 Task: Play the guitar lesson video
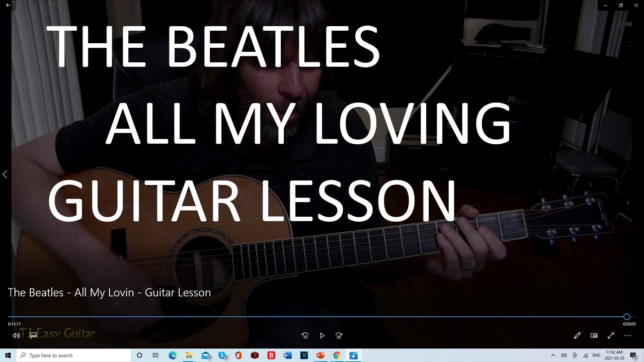(x=322, y=335)
